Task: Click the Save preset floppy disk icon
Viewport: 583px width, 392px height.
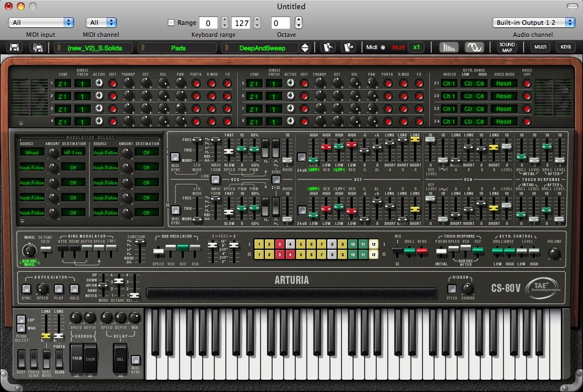Action: coord(14,47)
